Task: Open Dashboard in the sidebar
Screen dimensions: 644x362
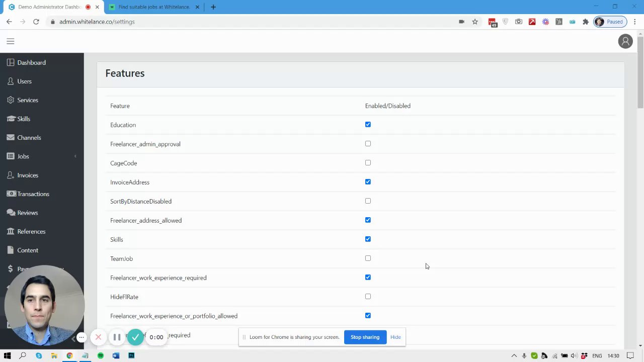Action: click(31, 62)
